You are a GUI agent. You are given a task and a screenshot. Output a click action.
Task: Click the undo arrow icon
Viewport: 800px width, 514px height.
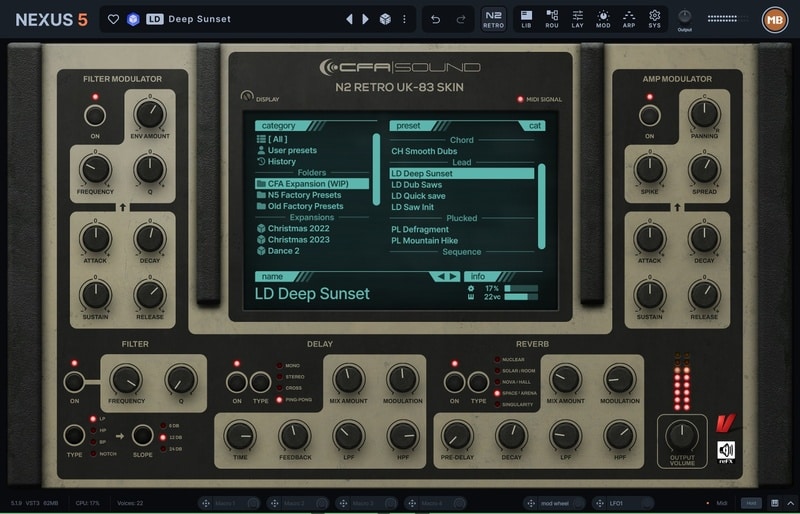point(435,19)
